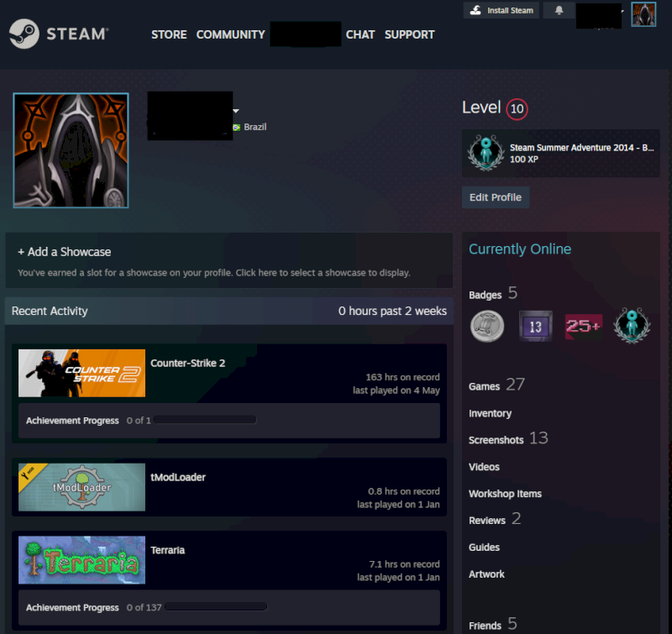672x634 pixels.
Task: Click the Install Steam button
Action: pos(501,10)
